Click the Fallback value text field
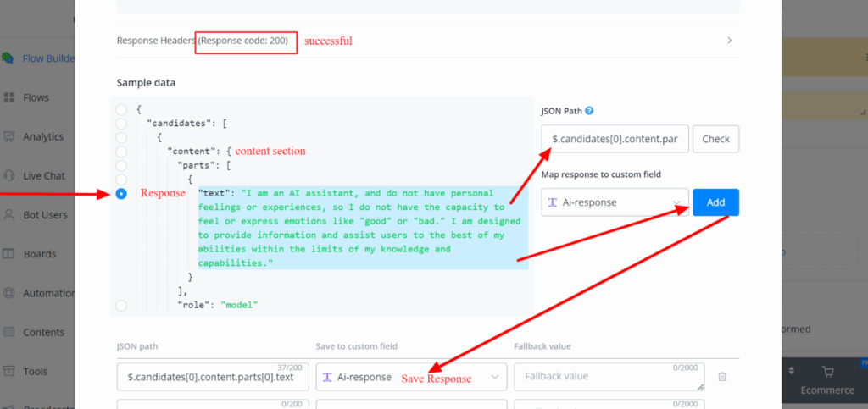The height and width of the screenshot is (409, 868). (609, 377)
